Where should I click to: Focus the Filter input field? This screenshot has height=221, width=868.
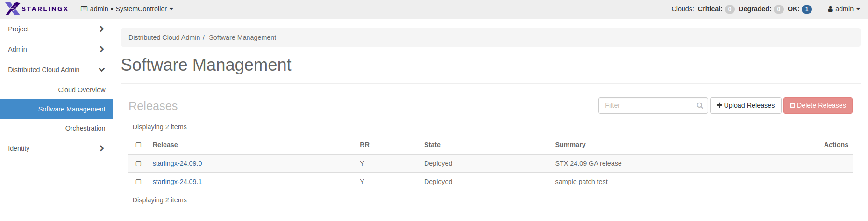647,106
